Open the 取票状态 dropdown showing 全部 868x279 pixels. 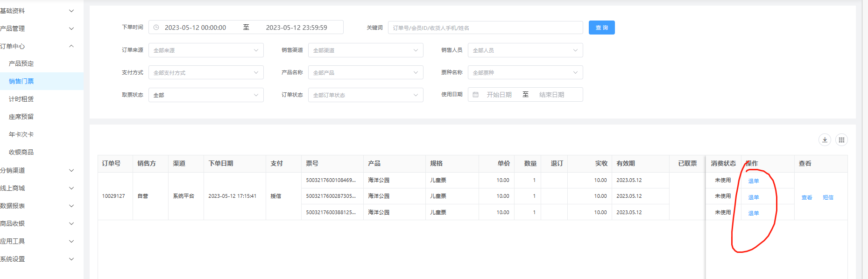[206, 95]
